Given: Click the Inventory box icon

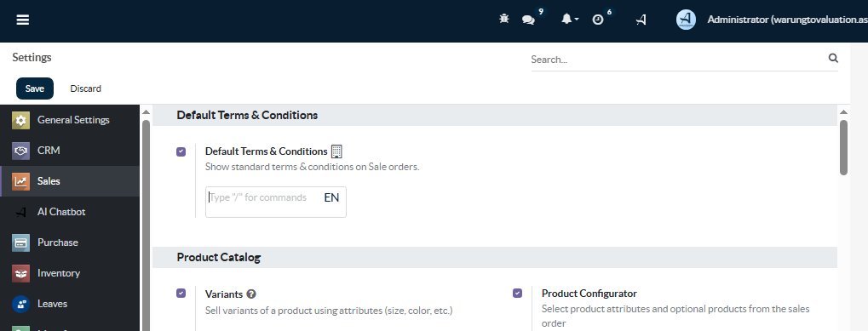Looking at the screenshot, I should pos(20,273).
